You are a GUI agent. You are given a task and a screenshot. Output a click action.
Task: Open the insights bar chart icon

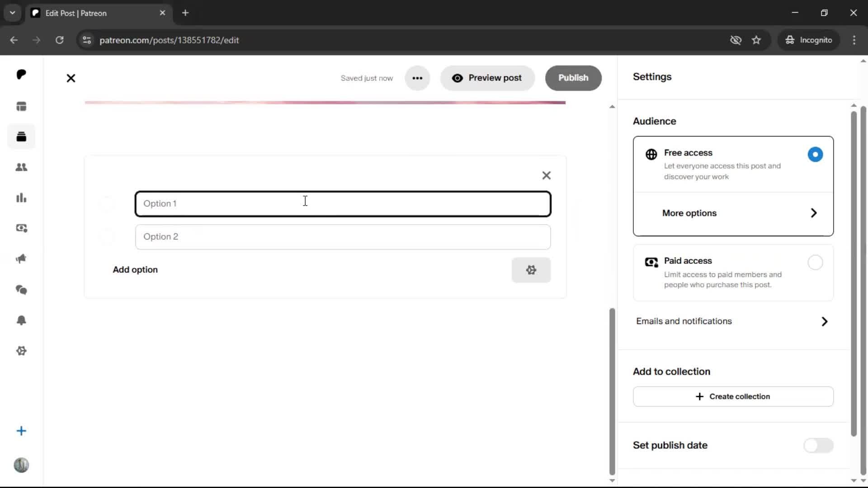pyautogui.click(x=21, y=198)
